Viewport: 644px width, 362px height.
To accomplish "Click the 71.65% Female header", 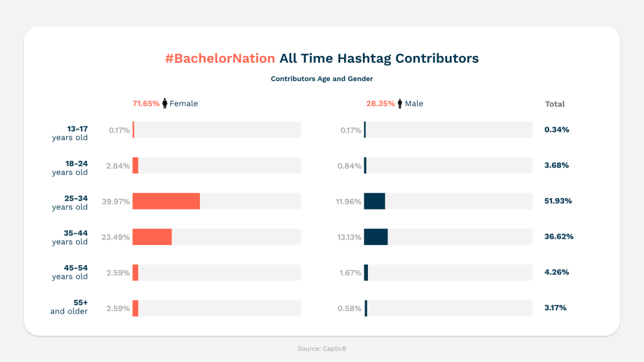I will tap(165, 104).
